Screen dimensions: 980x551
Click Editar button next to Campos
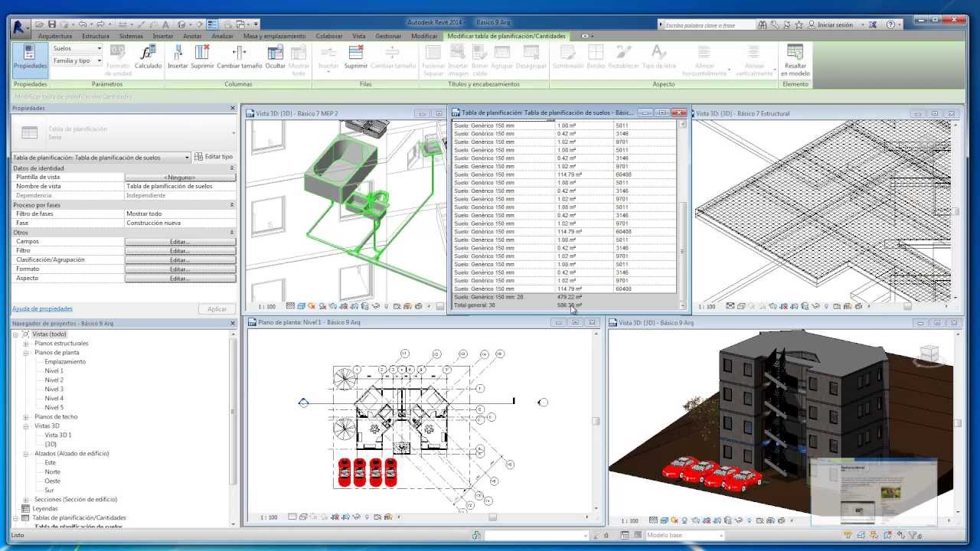180,242
